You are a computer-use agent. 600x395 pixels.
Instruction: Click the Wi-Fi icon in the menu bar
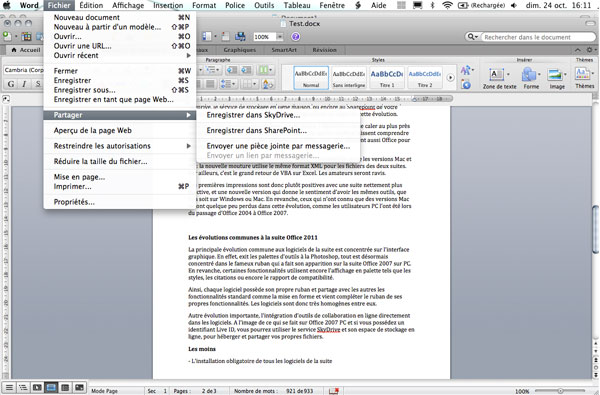point(446,5)
